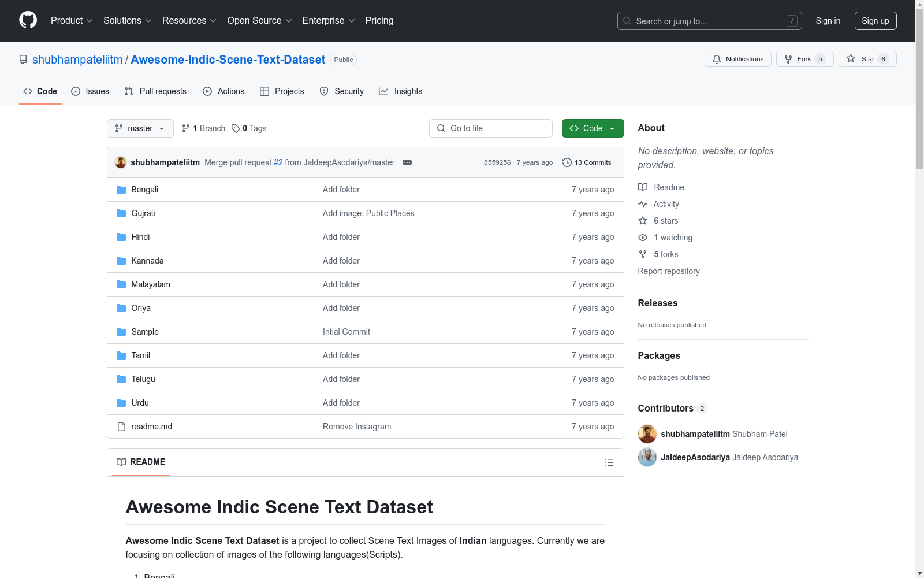
Task: Click the Kannada folder icon
Action: [x=121, y=261]
